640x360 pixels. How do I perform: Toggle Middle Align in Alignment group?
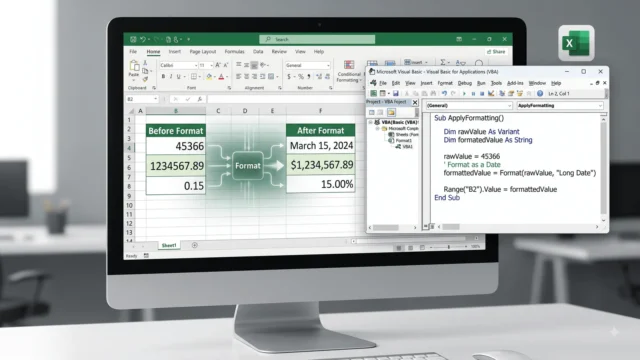(x=247, y=65)
